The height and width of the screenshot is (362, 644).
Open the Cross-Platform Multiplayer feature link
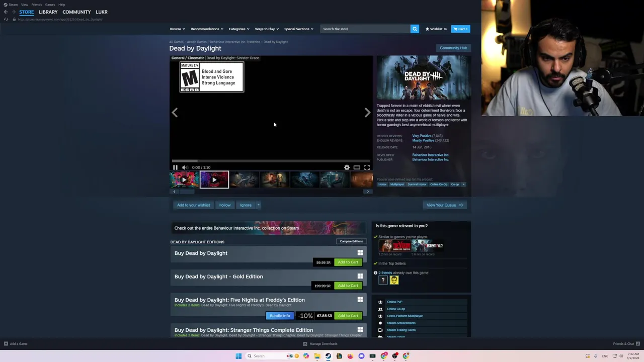[x=405, y=316]
